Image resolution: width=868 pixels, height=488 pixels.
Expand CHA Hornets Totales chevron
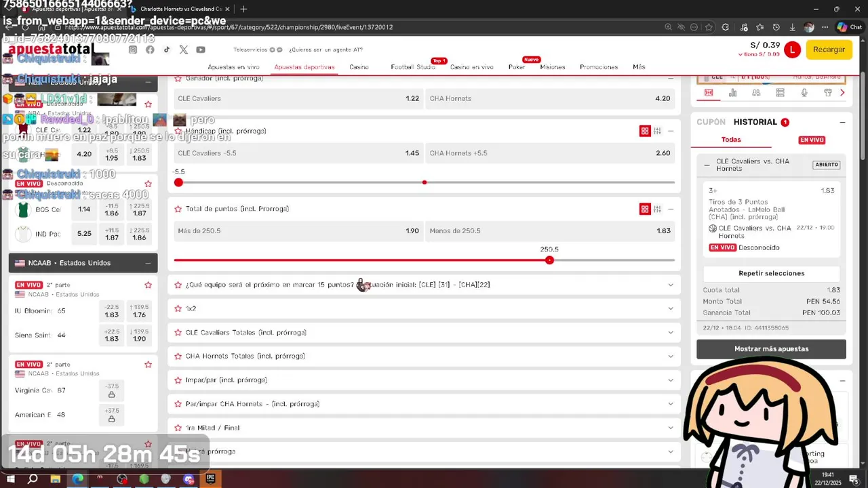click(671, 356)
